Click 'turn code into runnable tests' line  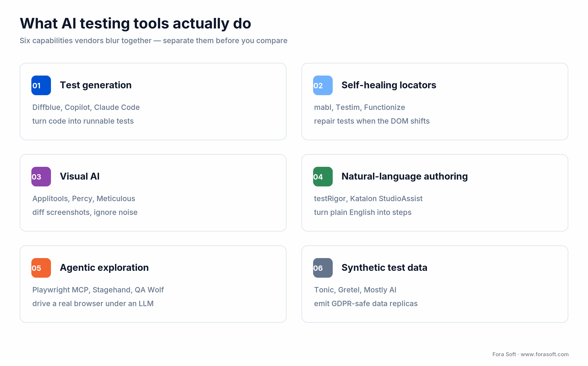83,121
